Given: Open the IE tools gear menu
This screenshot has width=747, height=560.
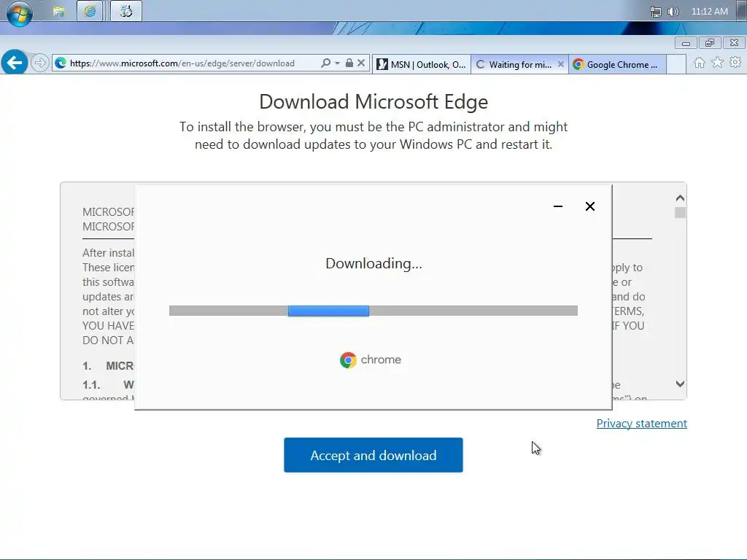Looking at the screenshot, I should (x=735, y=63).
